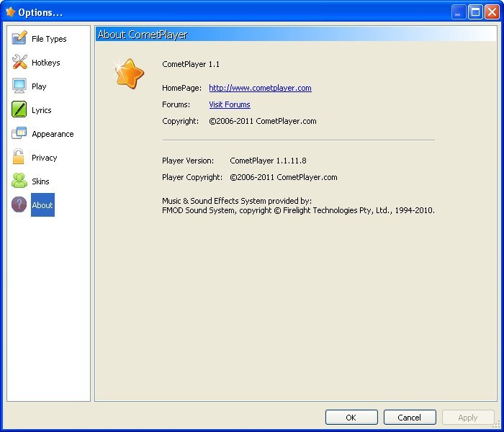Open Appearance settings label

point(53,134)
